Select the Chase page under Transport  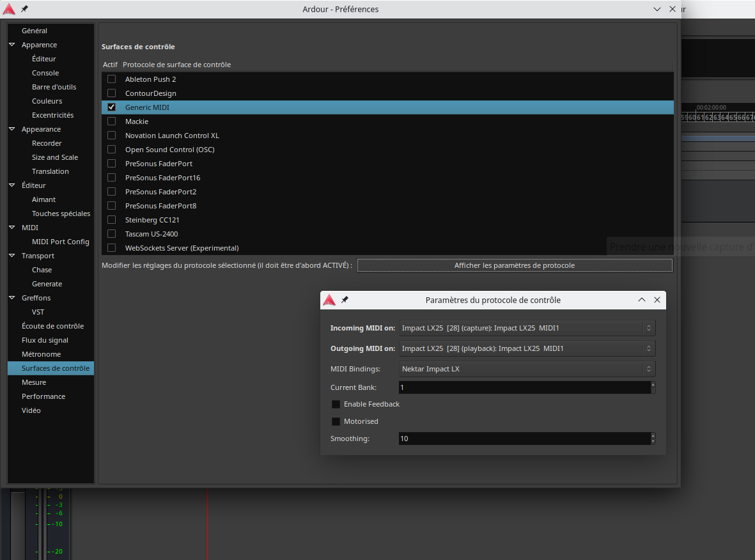click(42, 270)
